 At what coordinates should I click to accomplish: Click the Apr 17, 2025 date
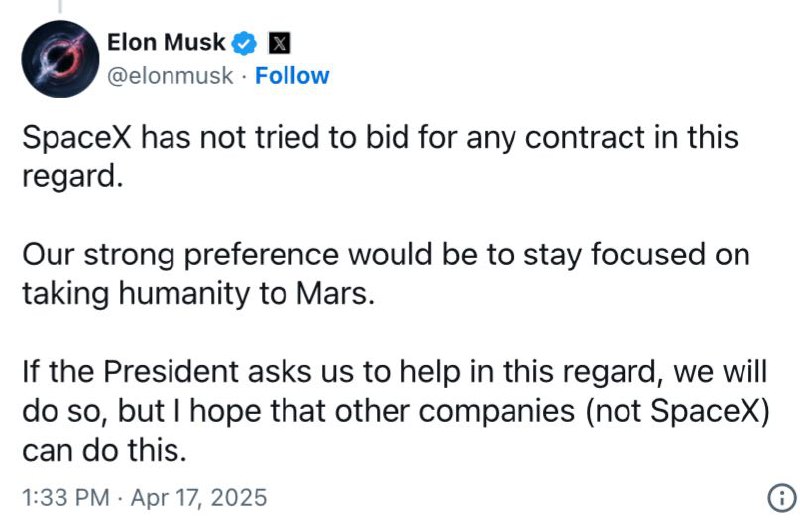click(198, 498)
